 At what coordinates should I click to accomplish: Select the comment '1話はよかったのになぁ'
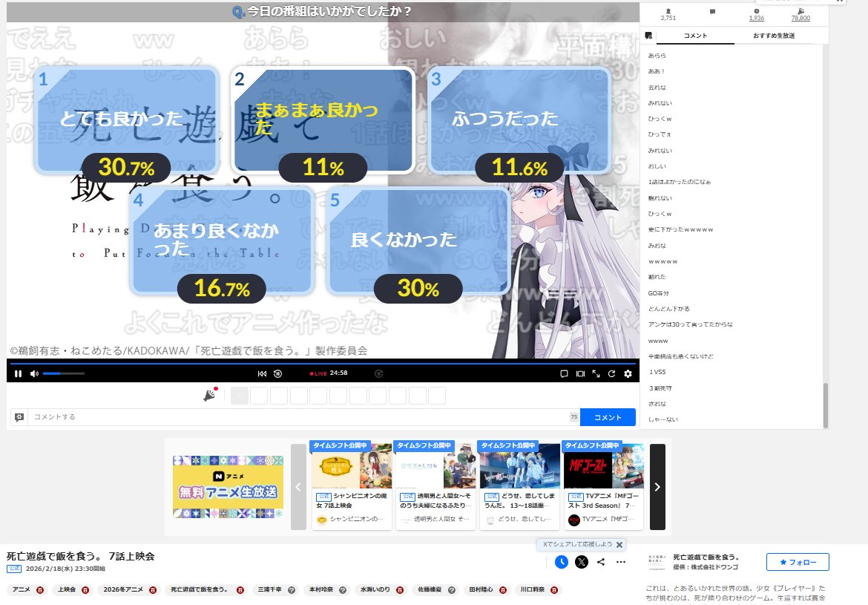(680, 182)
